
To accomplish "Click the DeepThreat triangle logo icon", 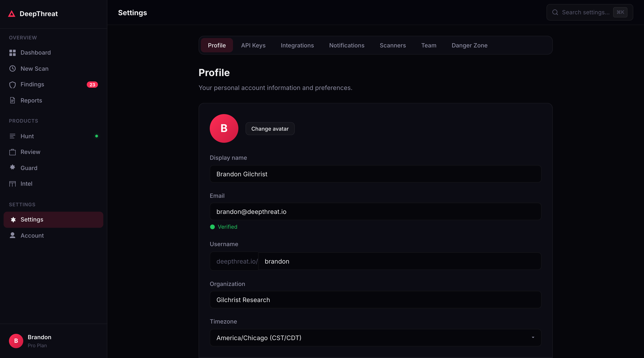I will (x=11, y=14).
